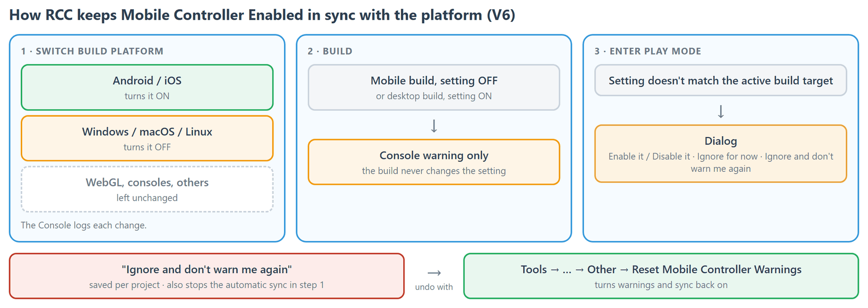Select the '1 · SWITCH BUILD PLATFORM' heading
This screenshot has height=308, width=868.
pyautogui.click(x=92, y=51)
